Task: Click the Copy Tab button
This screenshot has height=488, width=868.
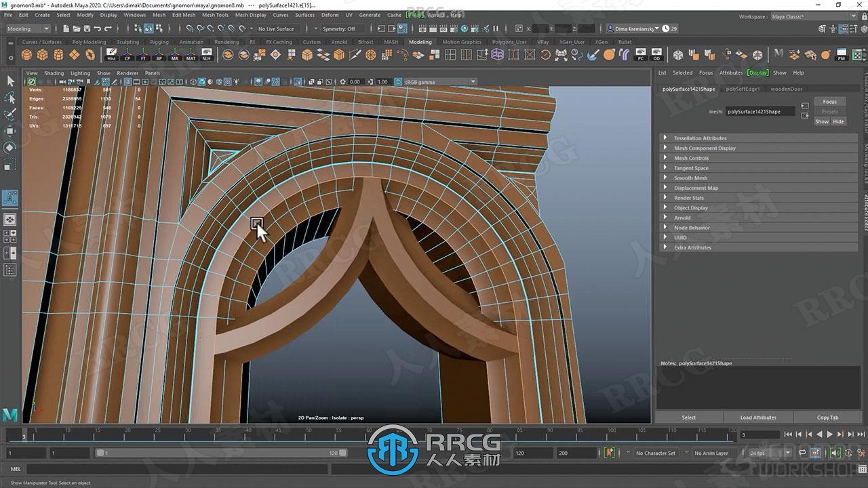Action: pos(827,418)
